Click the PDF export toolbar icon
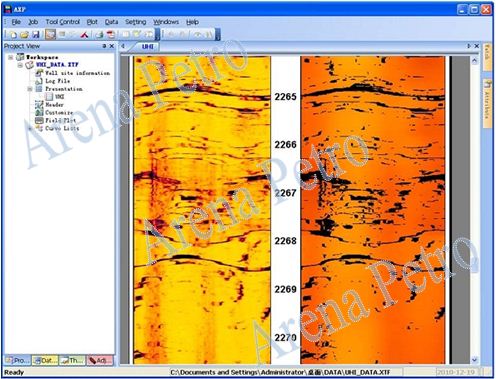496x379 pixels. tap(111, 34)
